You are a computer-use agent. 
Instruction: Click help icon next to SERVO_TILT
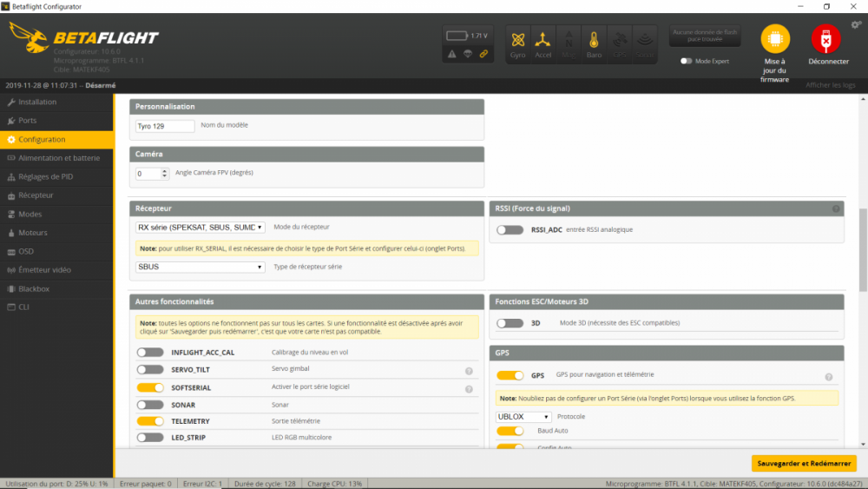[x=469, y=371]
